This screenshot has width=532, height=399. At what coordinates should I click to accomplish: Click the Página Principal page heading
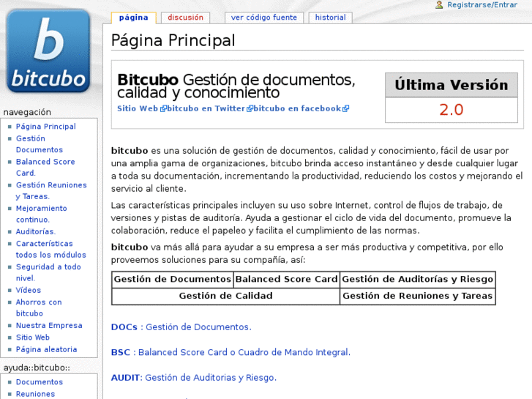pos(173,41)
